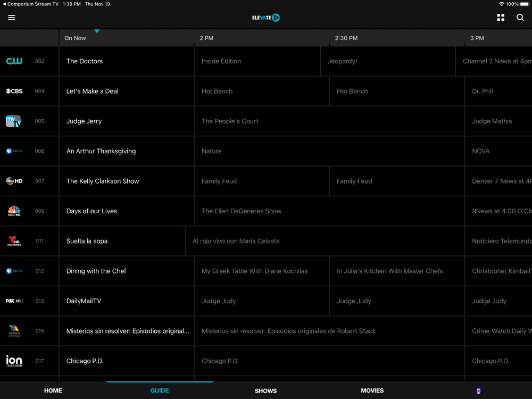Select Family Feud at 2:30 PM
The width and height of the screenshot is (532, 399).
tap(397, 181)
